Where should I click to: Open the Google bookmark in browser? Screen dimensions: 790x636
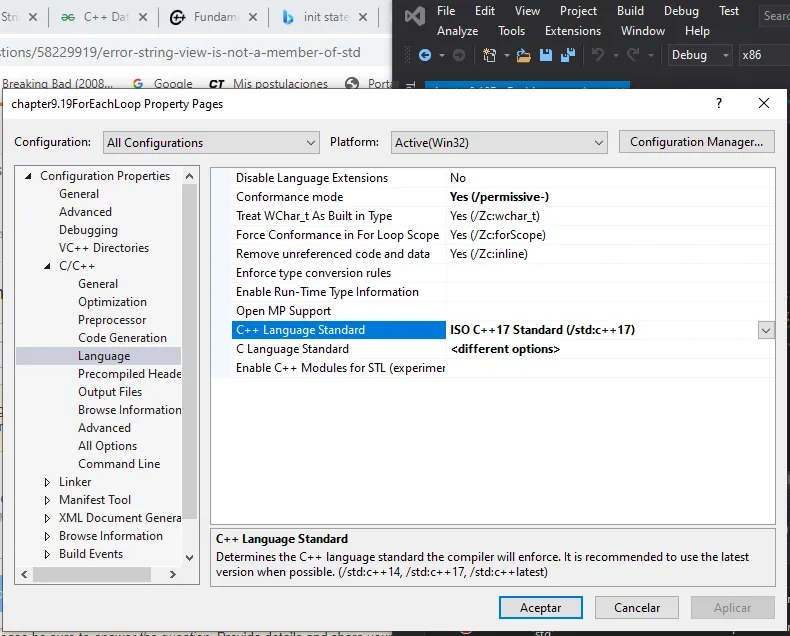click(x=162, y=83)
